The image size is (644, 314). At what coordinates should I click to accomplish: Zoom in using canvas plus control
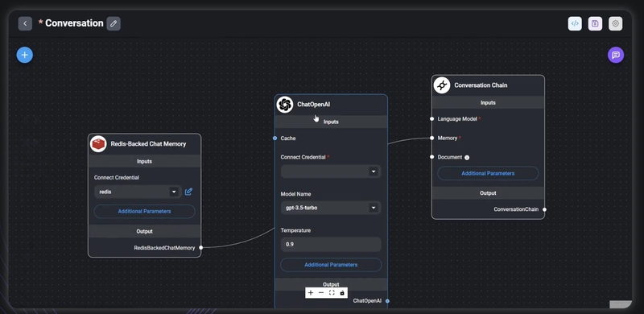311,292
